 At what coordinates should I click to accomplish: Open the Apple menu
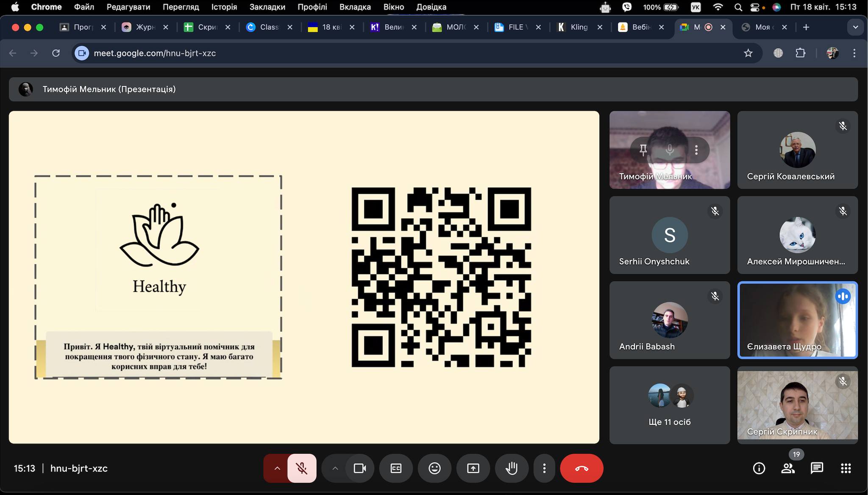(x=15, y=7)
